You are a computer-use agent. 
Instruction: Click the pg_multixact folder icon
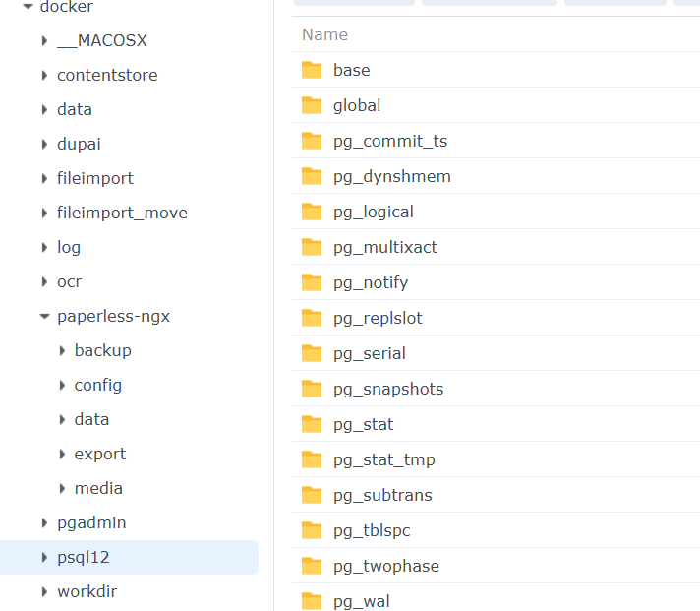(311, 247)
